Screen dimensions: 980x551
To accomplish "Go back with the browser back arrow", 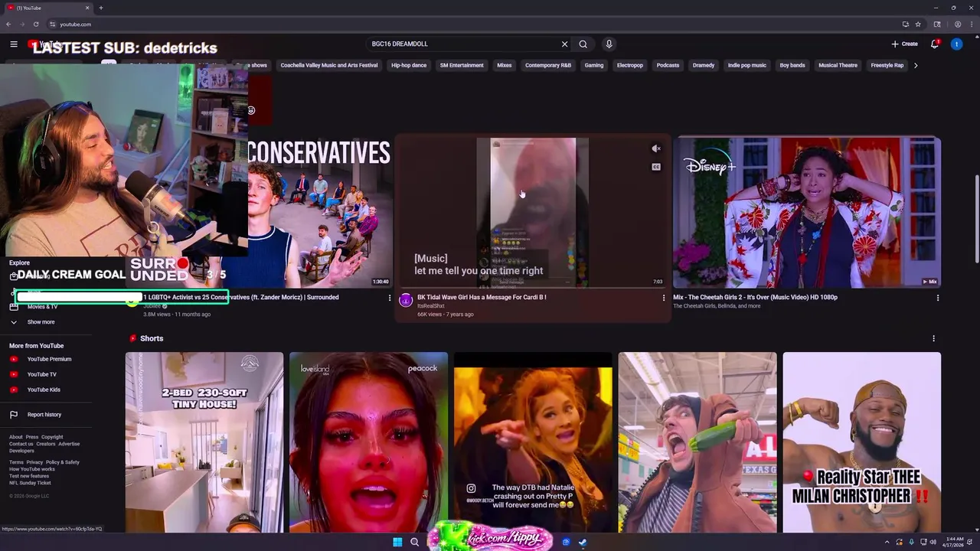I will (x=8, y=24).
